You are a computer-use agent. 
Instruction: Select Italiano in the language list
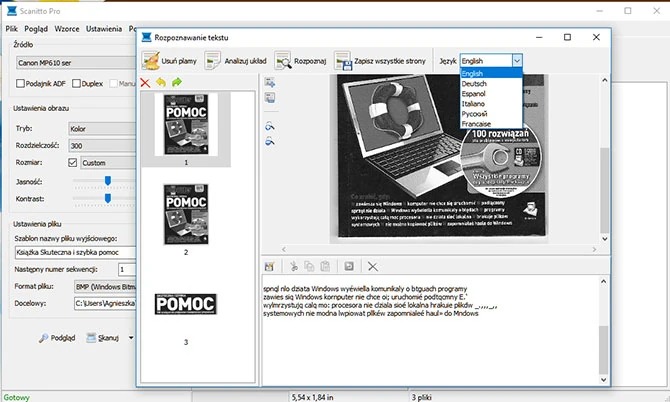click(x=491, y=104)
